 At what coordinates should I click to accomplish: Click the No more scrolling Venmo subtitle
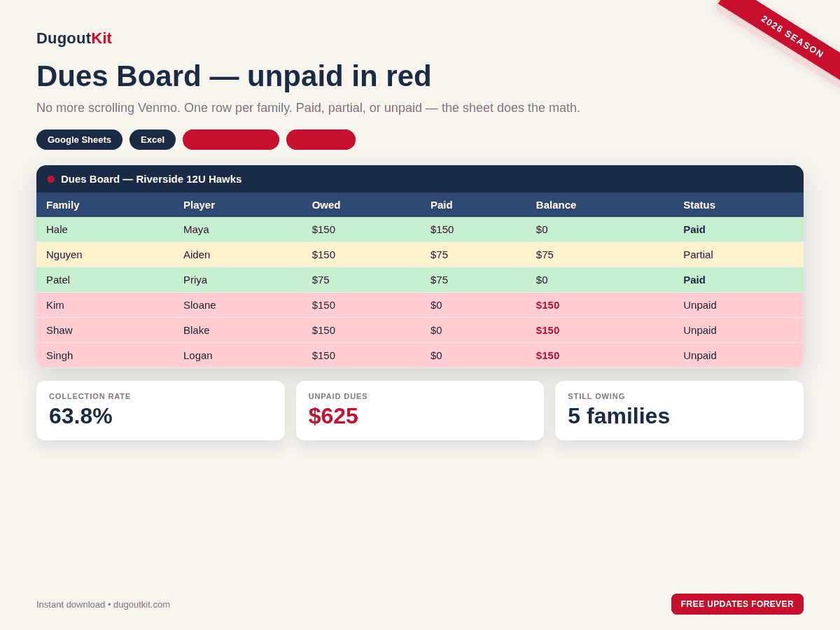pos(308,108)
